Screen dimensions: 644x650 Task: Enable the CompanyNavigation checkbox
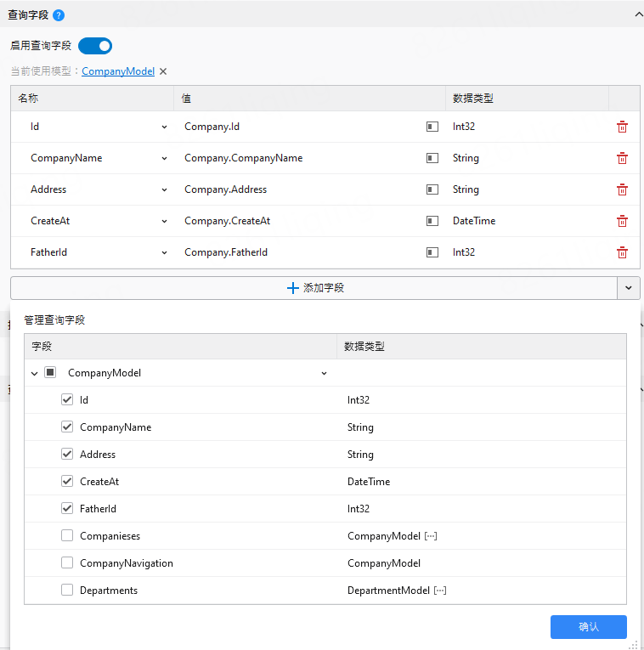pos(67,563)
